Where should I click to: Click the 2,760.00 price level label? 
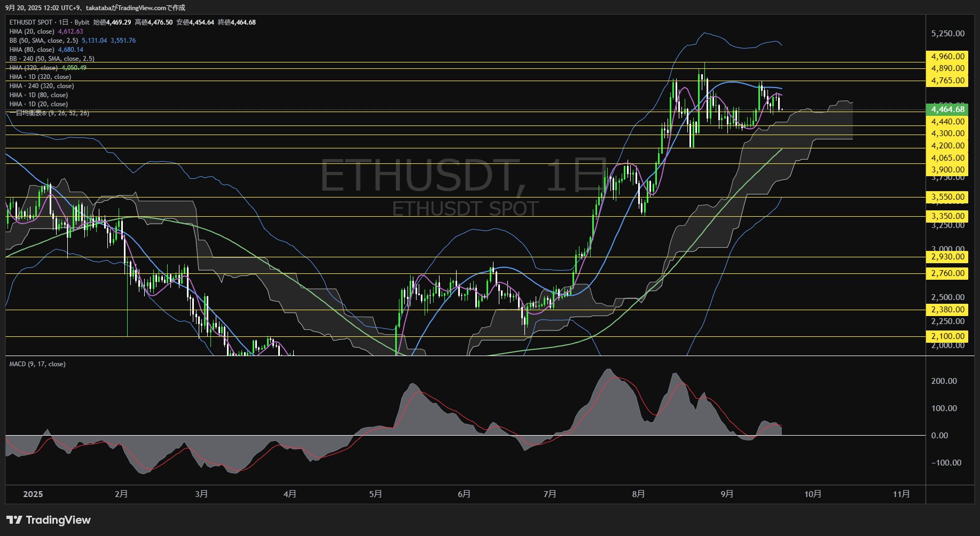tap(948, 273)
